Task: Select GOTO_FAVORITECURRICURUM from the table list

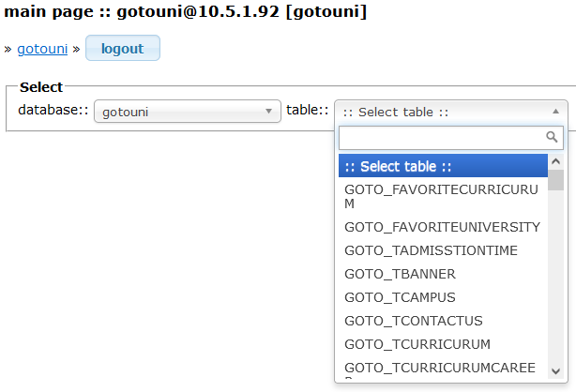Action: pos(442,197)
